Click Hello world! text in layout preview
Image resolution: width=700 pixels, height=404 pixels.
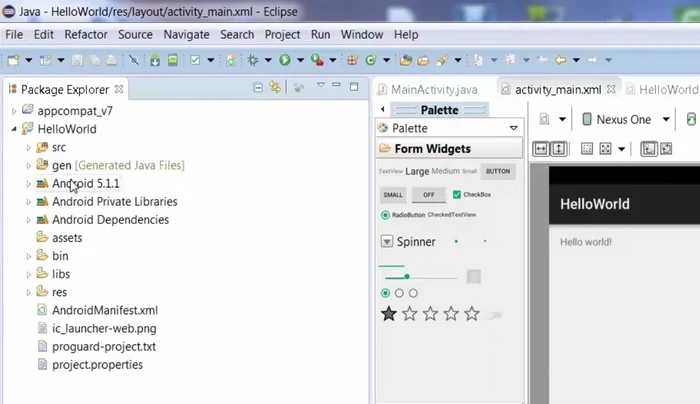point(586,242)
